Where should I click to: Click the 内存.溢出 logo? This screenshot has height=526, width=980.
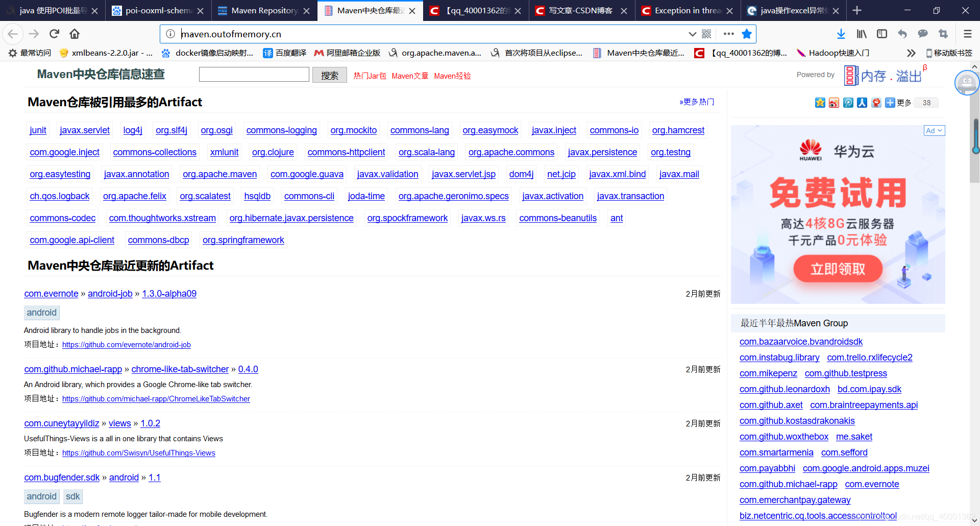[883, 76]
